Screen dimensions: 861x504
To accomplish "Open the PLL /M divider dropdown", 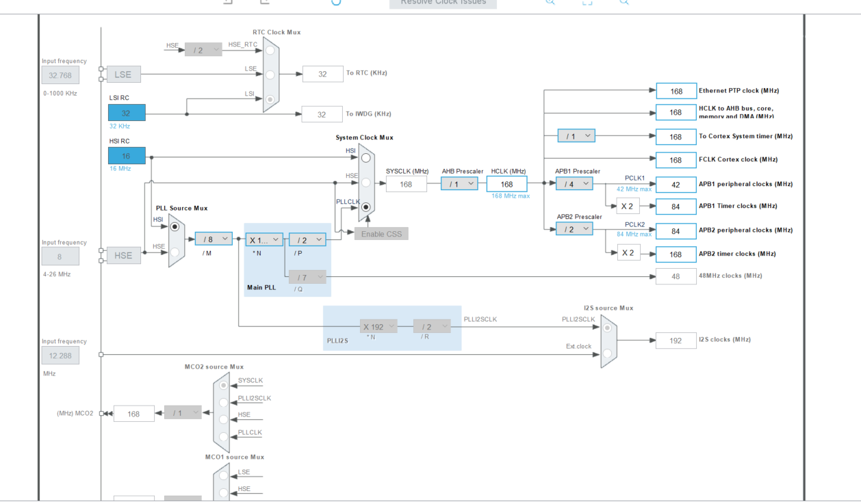I will (x=214, y=239).
